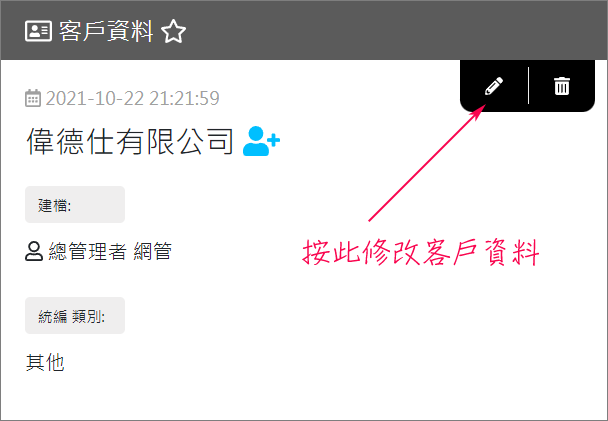The height and width of the screenshot is (421, 608).
Task: Click the calendar icon beside the date
Action: pyautogui.click(x=33, y=98)
